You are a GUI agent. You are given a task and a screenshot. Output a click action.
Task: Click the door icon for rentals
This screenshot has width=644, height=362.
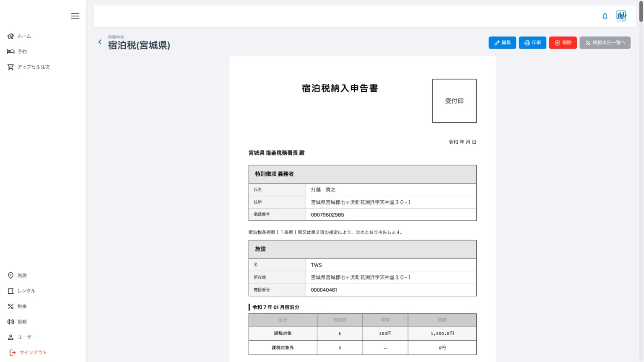point(11,291)
